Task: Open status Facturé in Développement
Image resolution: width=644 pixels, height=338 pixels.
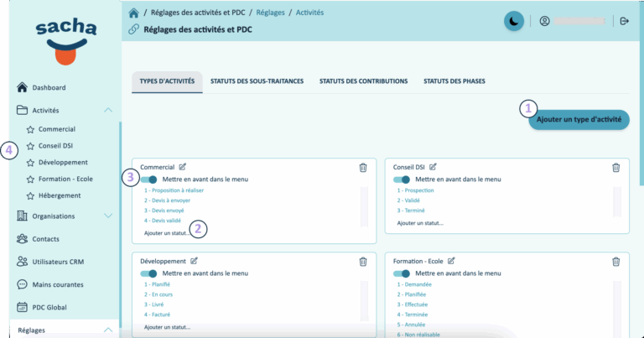Action: coord(157,315)
